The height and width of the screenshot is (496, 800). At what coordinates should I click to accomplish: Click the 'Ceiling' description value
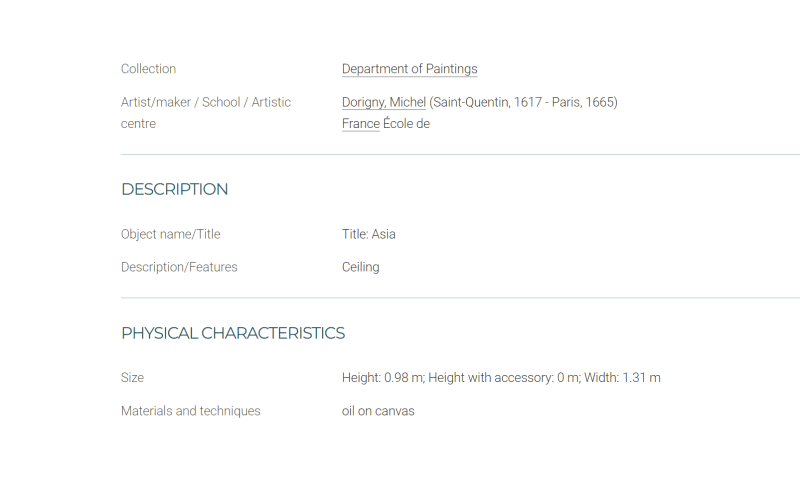pyautogui.click(x=361, y=267)
